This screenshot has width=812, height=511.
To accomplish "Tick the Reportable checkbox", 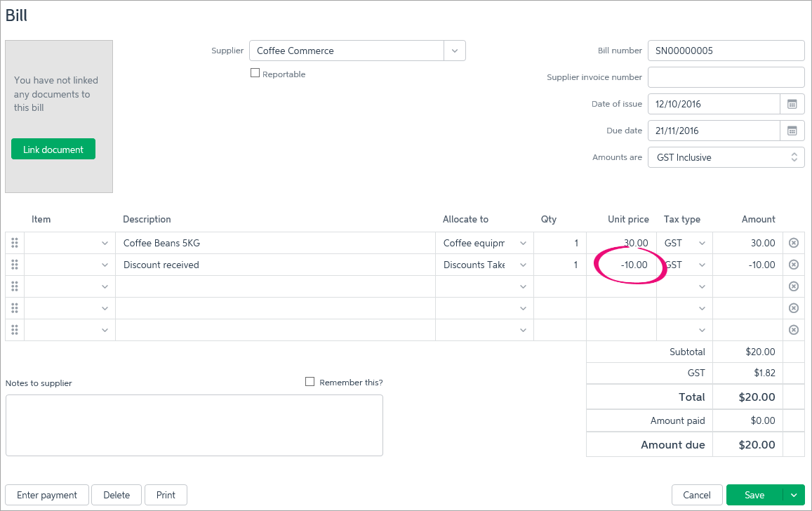I will (x=255, y=73).
